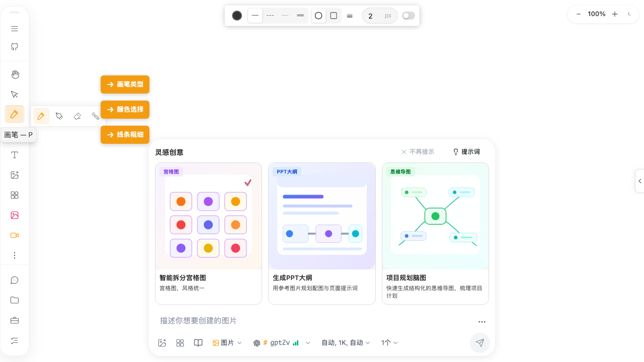The image size is (644, 362).
Task: Choose the laser pointer tool
Action: click(96, 116)
